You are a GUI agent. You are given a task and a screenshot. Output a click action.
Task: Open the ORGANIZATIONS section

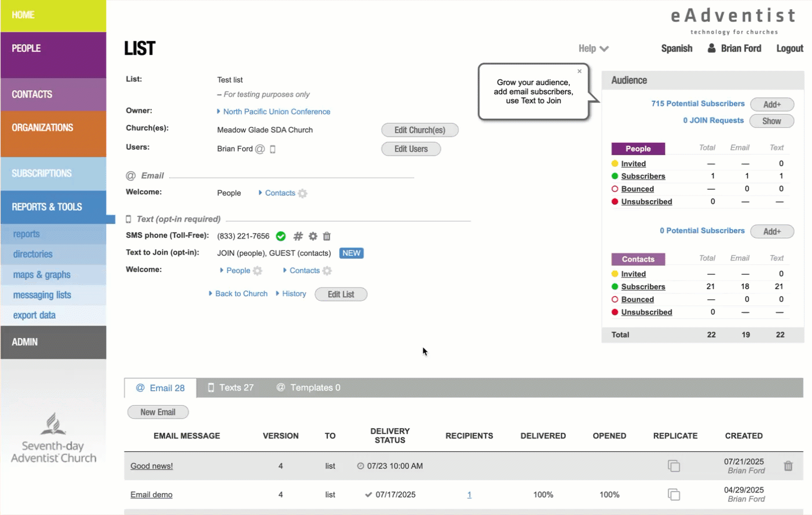(53, 134)
